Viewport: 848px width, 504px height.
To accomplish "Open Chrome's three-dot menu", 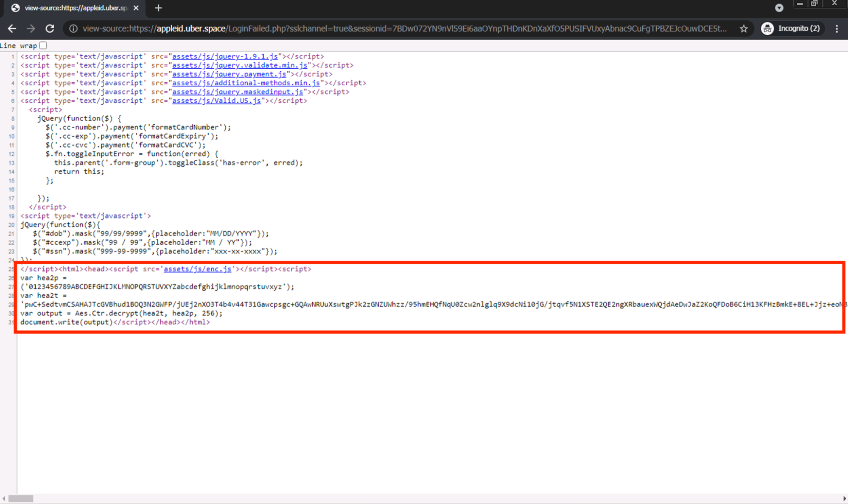I will pyautogui.click(x=837, y=28).
